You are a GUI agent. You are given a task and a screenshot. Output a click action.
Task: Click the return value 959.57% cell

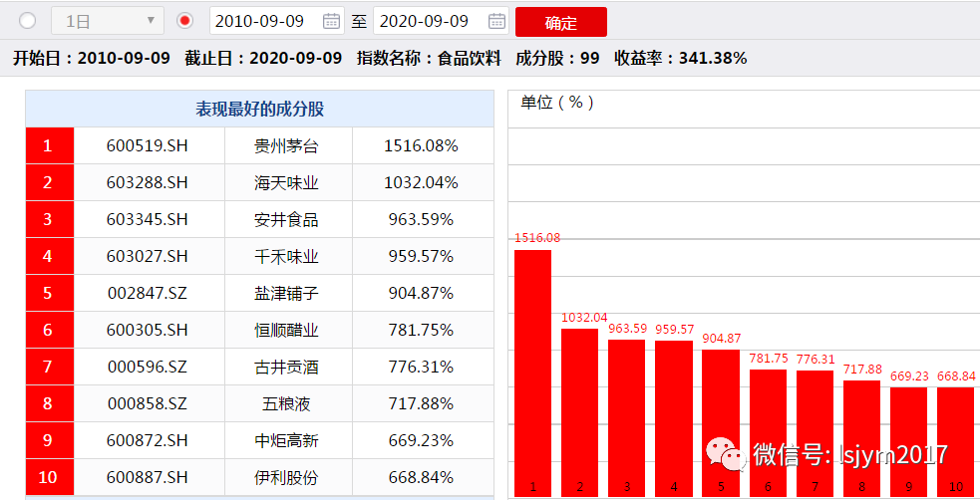(x=422, y=256)
